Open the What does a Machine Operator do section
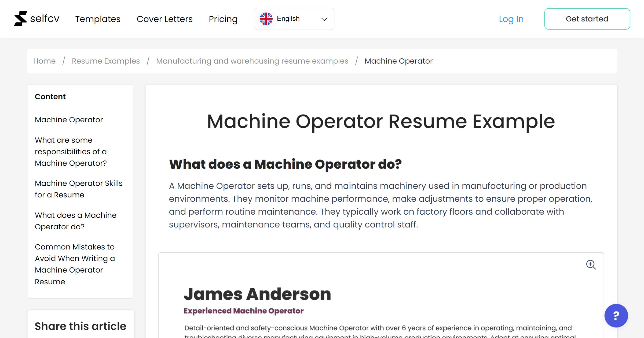The height and width of the screenshot is (338, 644). coord(76,221)
